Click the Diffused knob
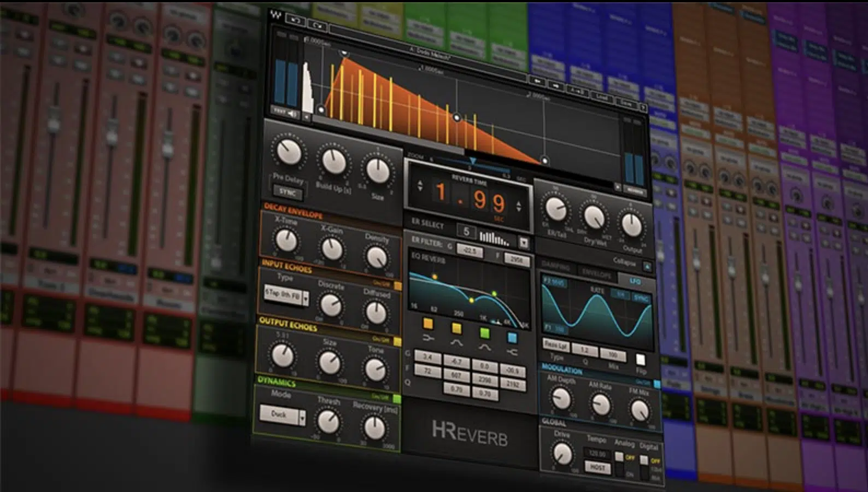The height and width of the screenshot is (492, 868). tap(376, 313)
